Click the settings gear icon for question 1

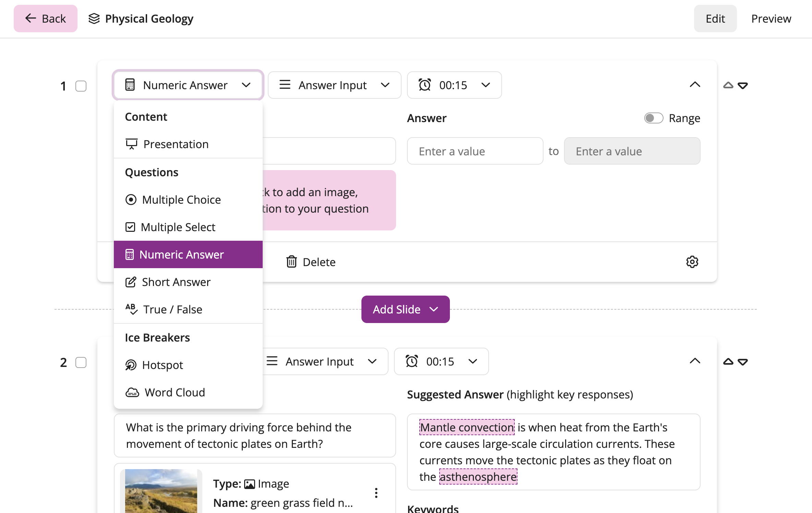click(x=692, y=262)
